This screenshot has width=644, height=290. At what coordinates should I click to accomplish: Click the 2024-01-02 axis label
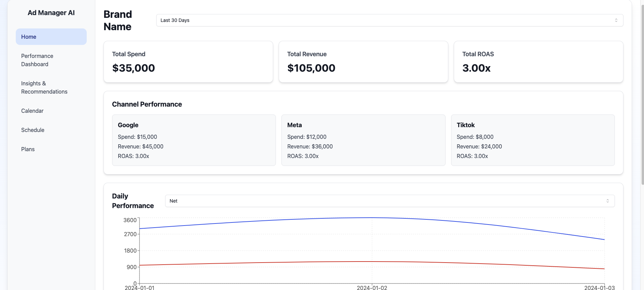pos(372,288)
